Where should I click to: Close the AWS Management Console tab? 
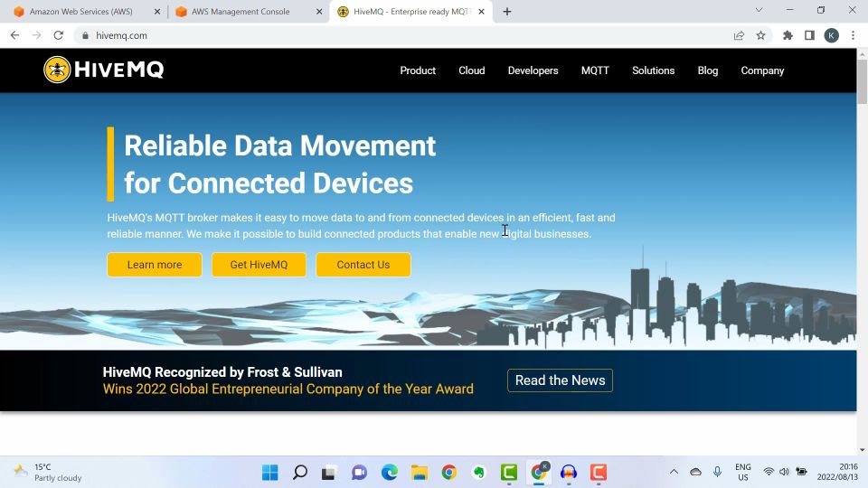(319, 12)
